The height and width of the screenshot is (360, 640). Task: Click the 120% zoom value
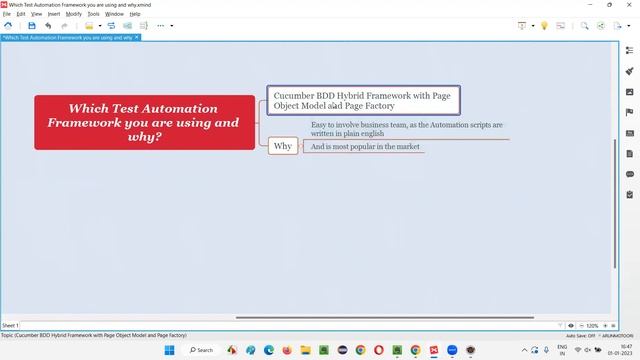click(592, 326)
